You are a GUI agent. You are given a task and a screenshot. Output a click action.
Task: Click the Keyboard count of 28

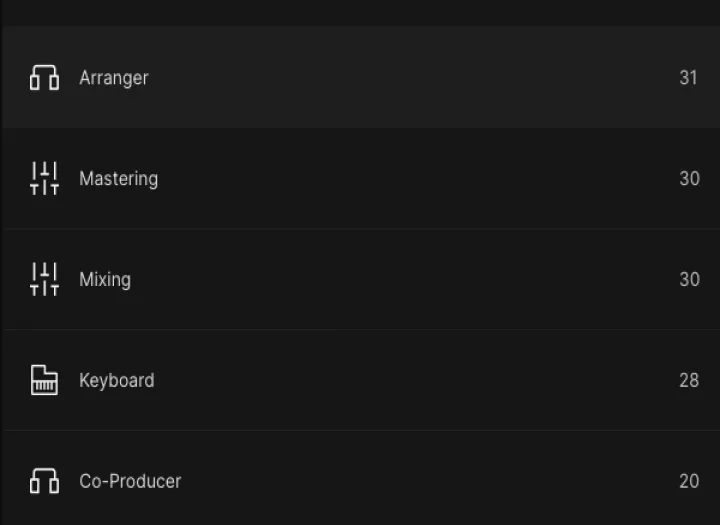pos(689,380)
